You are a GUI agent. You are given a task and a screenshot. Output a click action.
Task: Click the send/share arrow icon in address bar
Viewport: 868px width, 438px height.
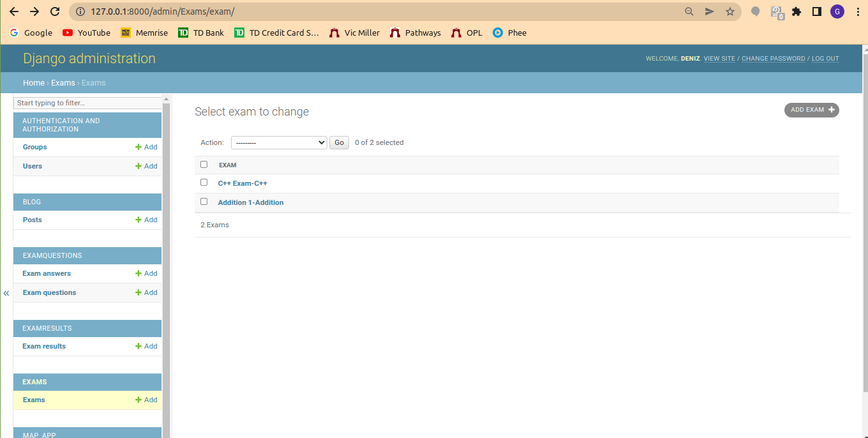(709, 11)
